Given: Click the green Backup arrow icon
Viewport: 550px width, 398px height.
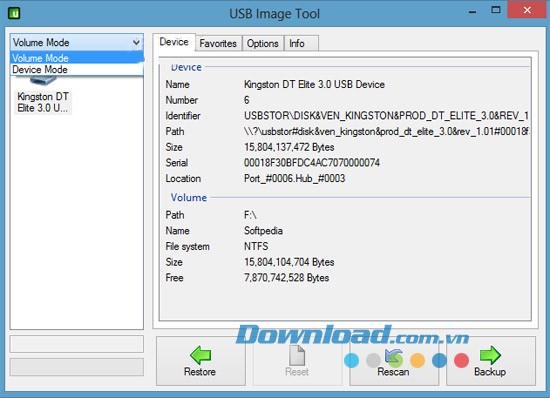Looking at the screenshot, I should pyautogui.click(x=490, y=355).
